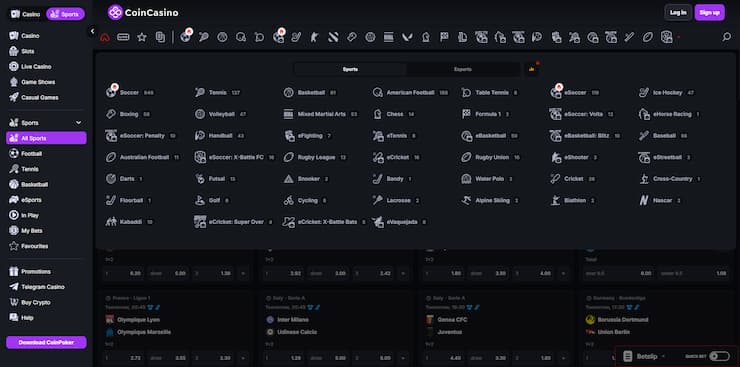The image size is (740, 367).
Task: Choose American Football category
Action: (x=410, y=92)
